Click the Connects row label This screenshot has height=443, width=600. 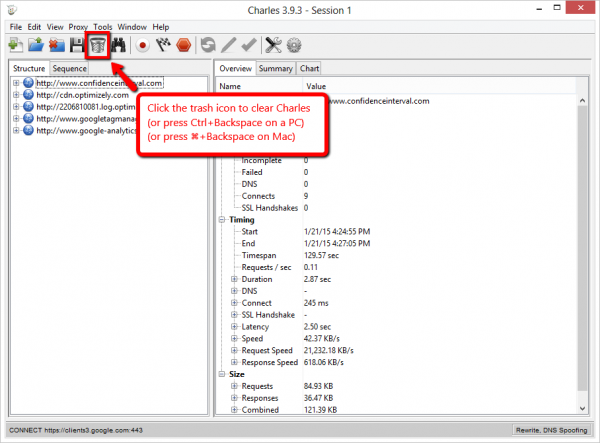258,196
